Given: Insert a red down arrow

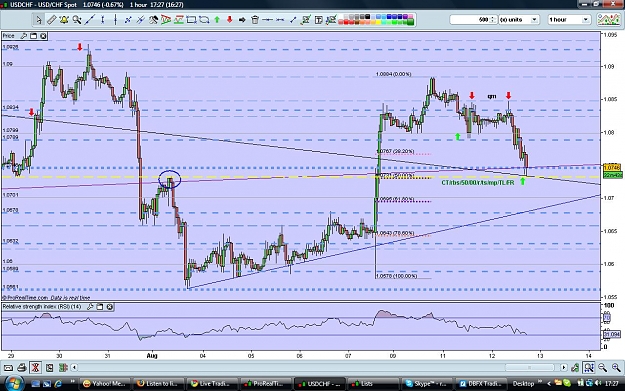Looking at the screenshot, I should (230, 20).
